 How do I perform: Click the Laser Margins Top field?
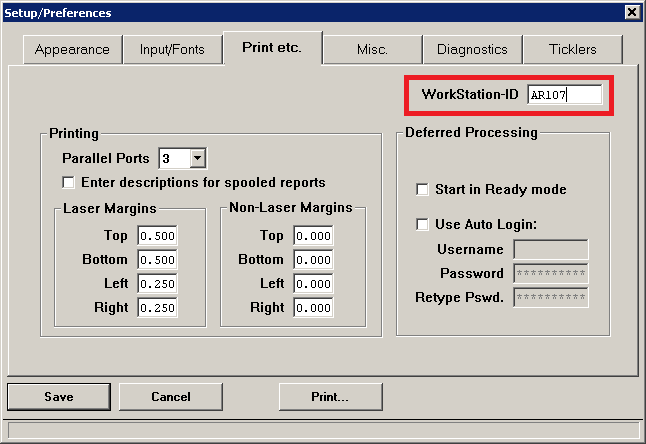click(x=157, y=236)
